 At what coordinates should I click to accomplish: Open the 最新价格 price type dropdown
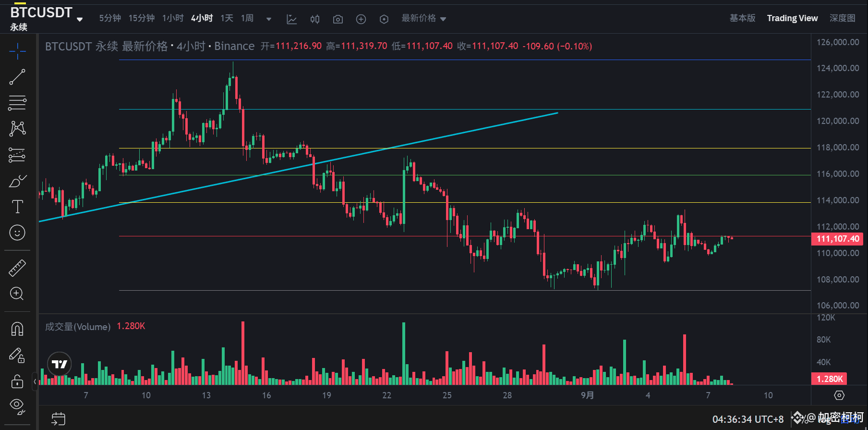click(424, 18)
